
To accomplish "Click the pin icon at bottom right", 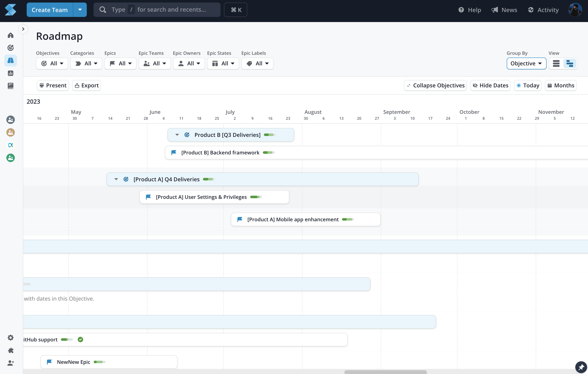I will 581,367.
